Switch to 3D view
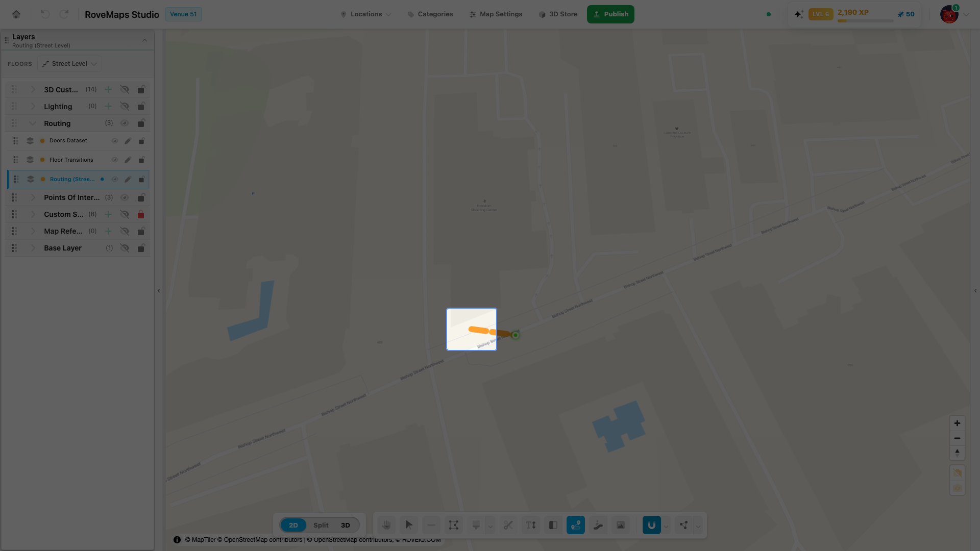 tap(346, 525)
